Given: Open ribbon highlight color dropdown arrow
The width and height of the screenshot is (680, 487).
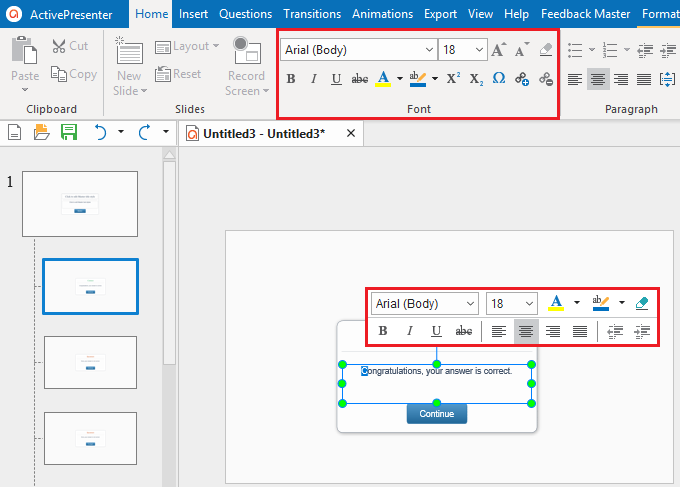Looking at the screenshot, I should coord(435,79).
